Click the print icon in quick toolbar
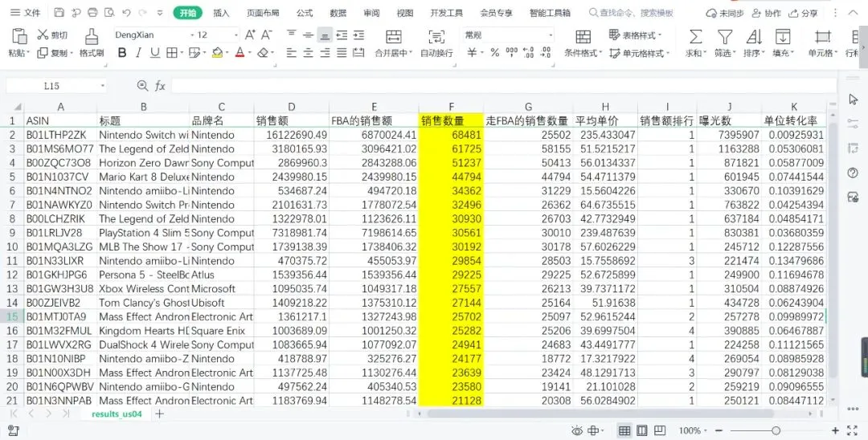The height and width of the screenshot is (440, 868). 92,13
